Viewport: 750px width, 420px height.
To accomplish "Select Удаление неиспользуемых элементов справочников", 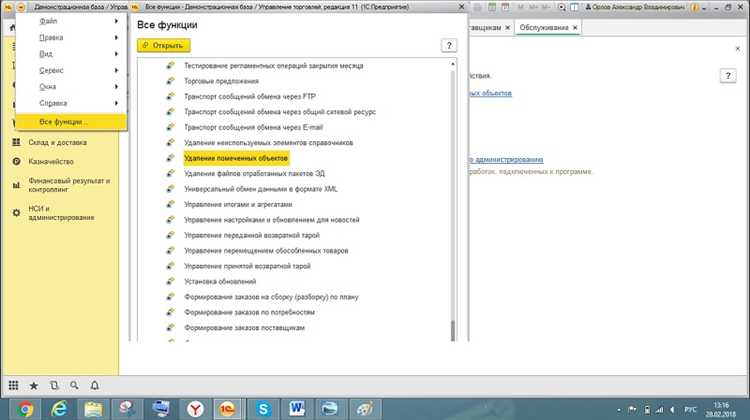I will (268, 143).
